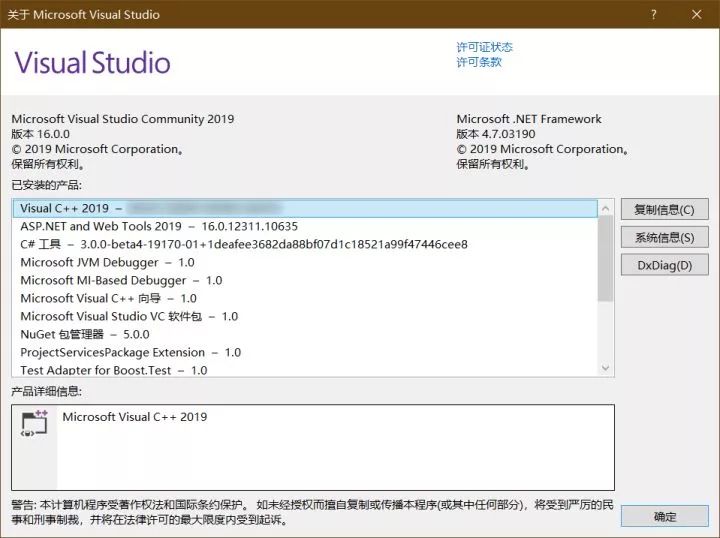Select Microsoft Visual Studio VC 软件包 row
720x538 pixels.
coord(305,316)
